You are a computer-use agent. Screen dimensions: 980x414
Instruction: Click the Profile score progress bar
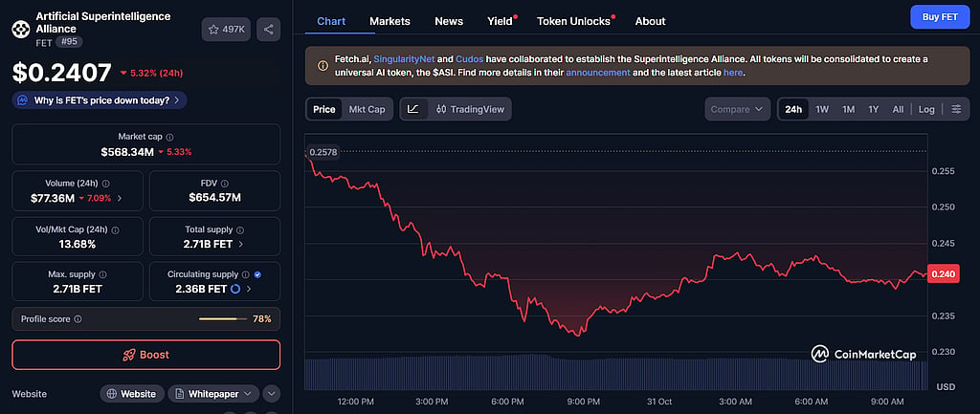222,319
